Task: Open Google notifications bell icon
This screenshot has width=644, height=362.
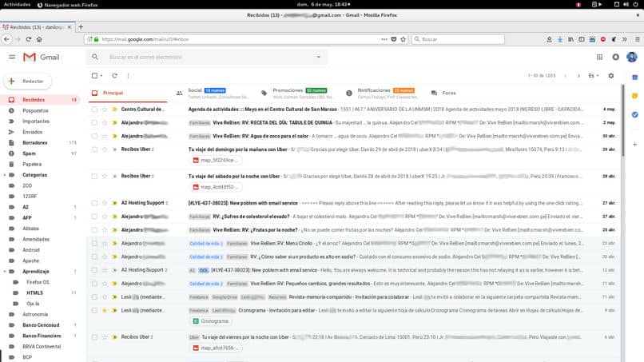Action: point(615,57)
